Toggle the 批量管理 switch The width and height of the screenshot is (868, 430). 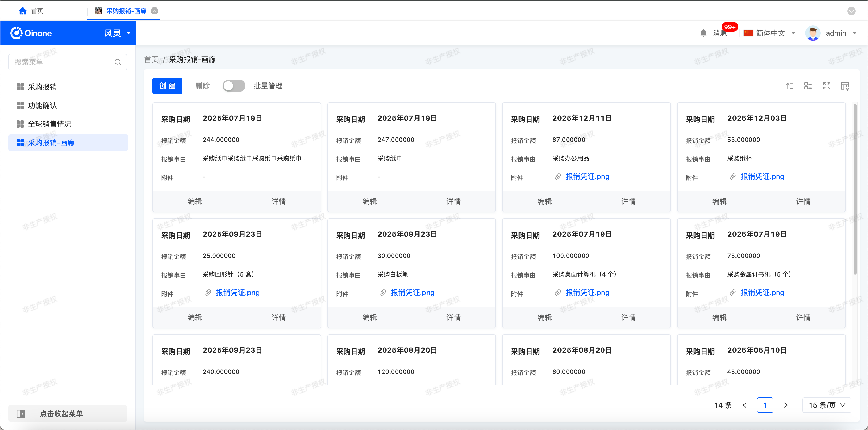(x=234, y=86)
